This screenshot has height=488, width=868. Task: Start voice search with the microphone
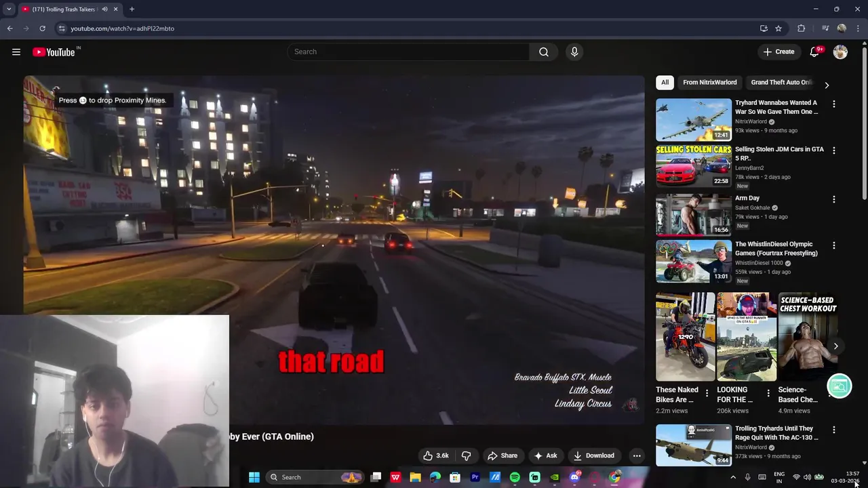(574, 52)
